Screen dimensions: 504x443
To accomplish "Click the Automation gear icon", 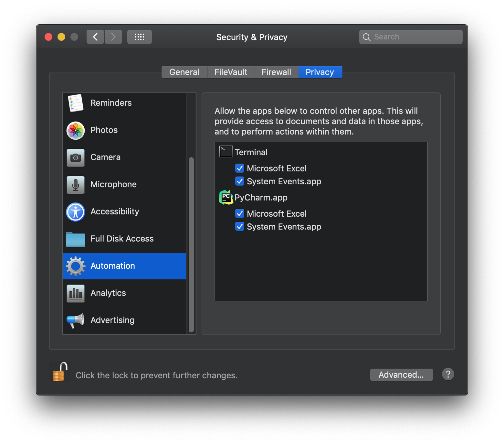I will point(76,266).
